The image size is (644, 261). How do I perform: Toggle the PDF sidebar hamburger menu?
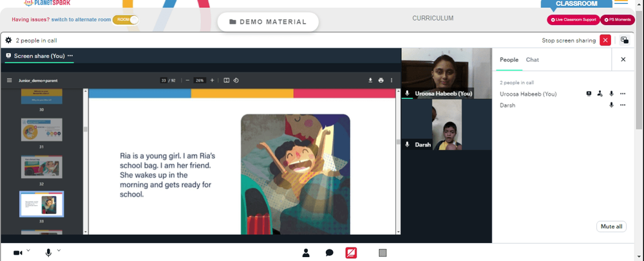point(10,80)
